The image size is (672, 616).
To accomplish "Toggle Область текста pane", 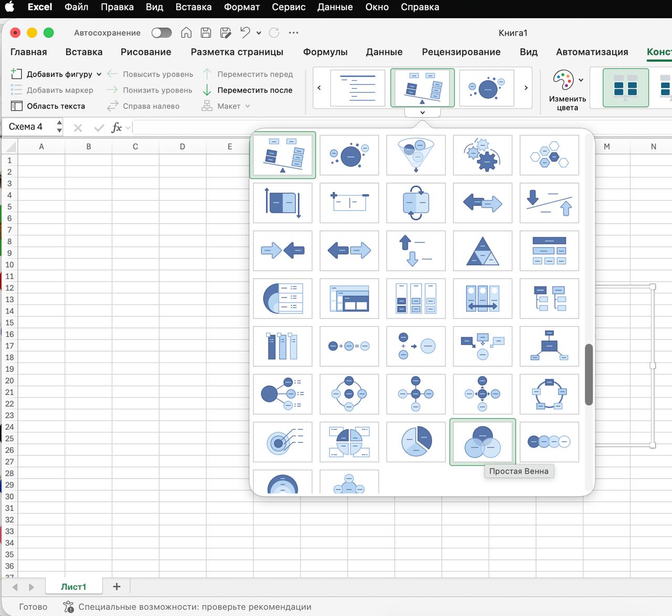I will (x=48, y=106).
